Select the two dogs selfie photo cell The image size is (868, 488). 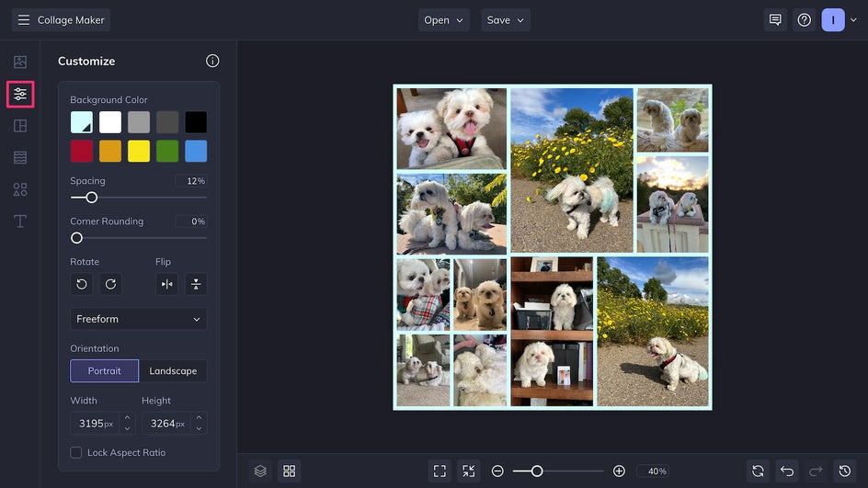[451, 129]
